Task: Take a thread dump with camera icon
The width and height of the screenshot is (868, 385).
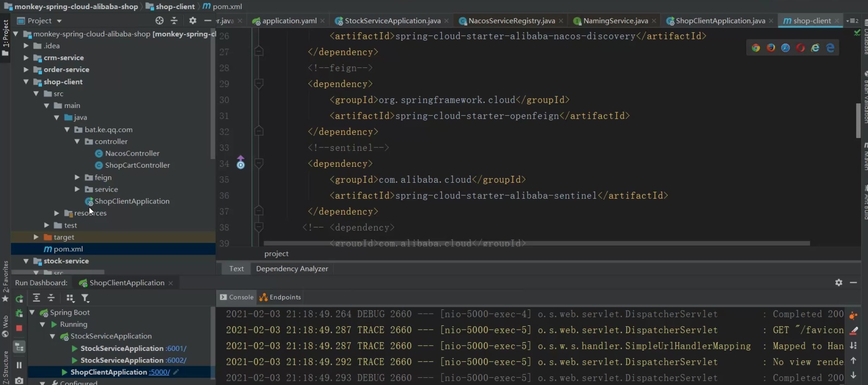Action: coord(19,381)
